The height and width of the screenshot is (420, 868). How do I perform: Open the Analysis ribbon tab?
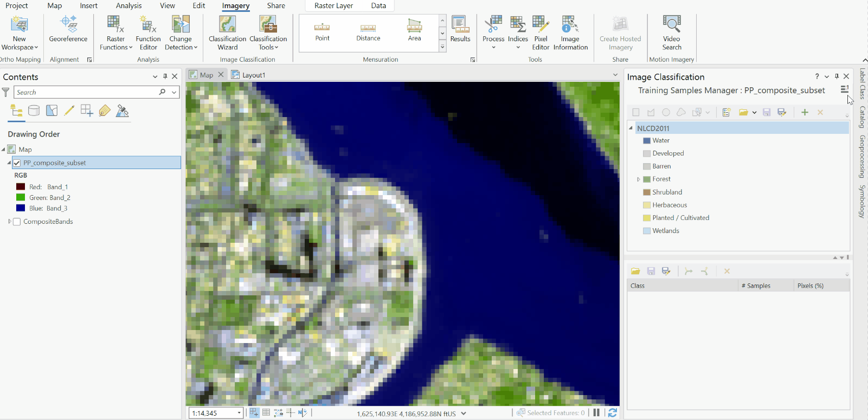tap(128, 5)
